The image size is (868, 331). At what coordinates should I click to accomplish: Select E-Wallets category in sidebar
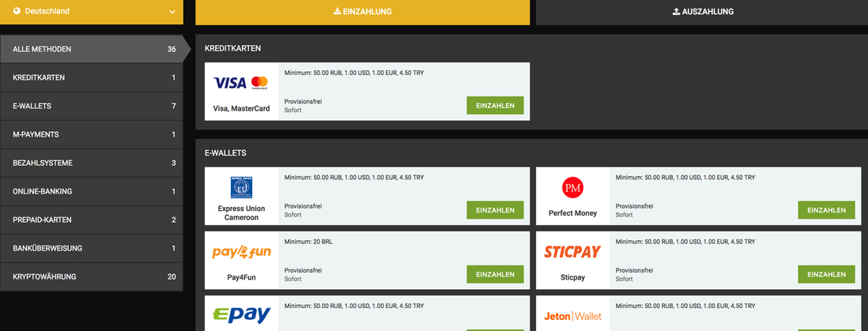(92, 107)
